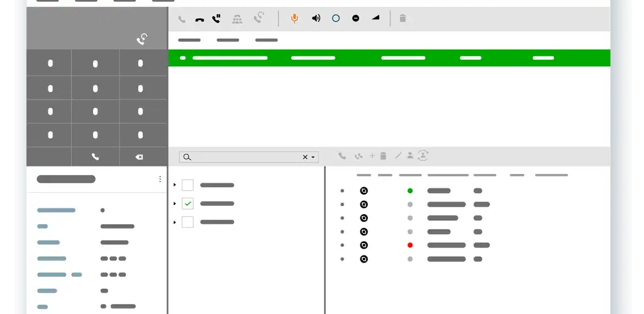This screenshot has height=314, width=644.
Task: Expand the tree arrow beside the checked group
Action: (x=175, y=203)
